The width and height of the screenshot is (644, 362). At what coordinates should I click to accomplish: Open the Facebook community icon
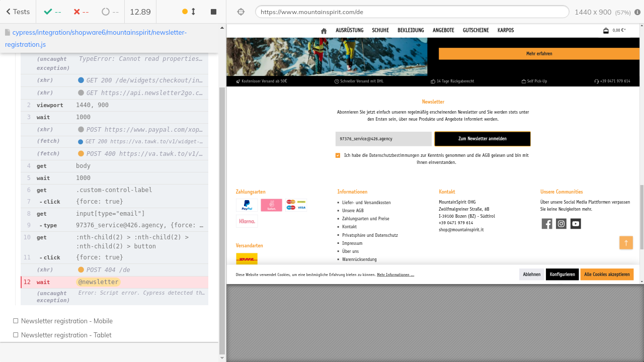point(547,224)
